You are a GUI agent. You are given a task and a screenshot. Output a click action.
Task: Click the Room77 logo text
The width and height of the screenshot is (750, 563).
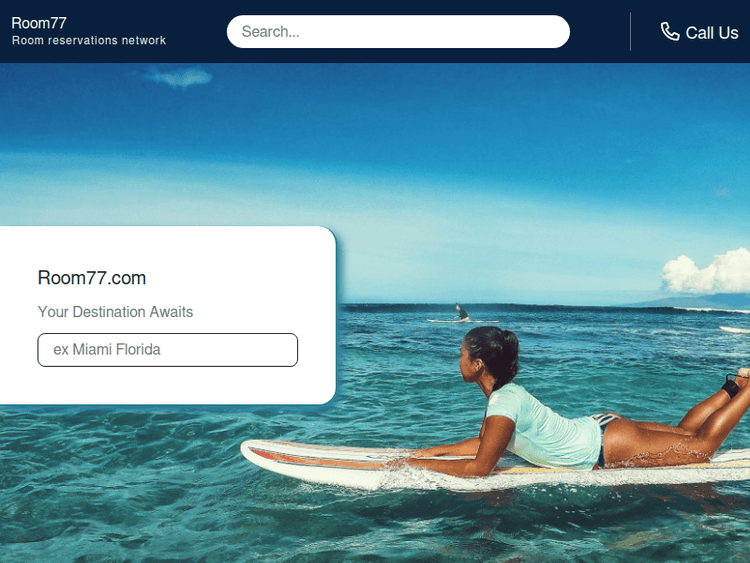click(x=39, y=23)
